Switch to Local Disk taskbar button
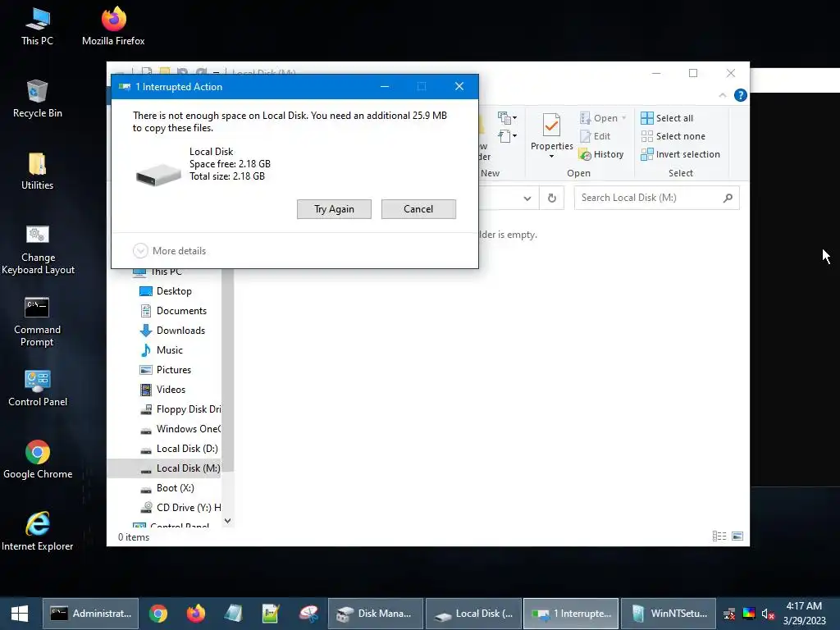This screenshot has height=630, width=840. (473, 614)
